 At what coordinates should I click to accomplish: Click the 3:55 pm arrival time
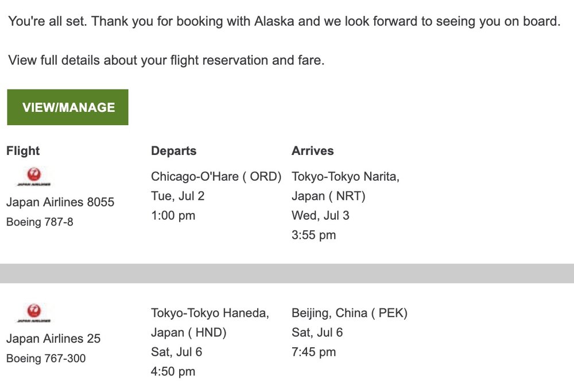(x=313, y=235)
